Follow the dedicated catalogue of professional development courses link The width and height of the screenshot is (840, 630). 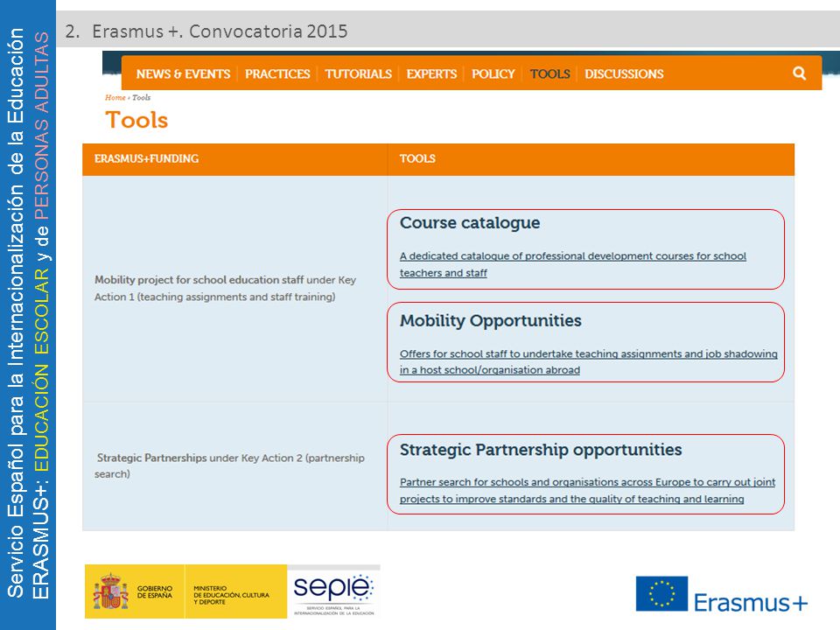tap(572, 264)
